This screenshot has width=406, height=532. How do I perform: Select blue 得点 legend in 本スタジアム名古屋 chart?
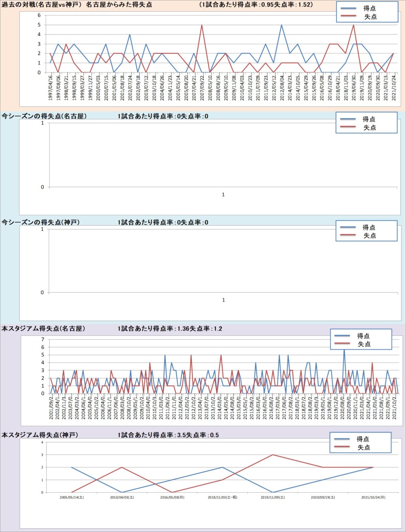[x=342, y=336]
